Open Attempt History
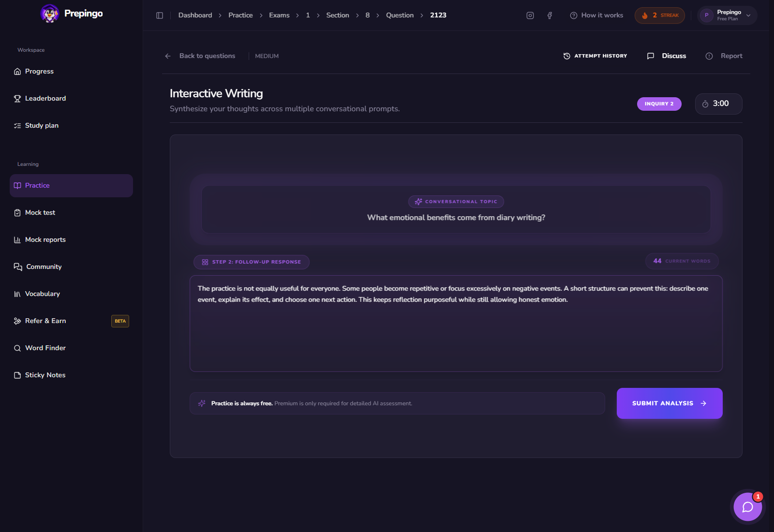Image resolution: width=774 pixels, height=532 pixels. pos(595,56)
